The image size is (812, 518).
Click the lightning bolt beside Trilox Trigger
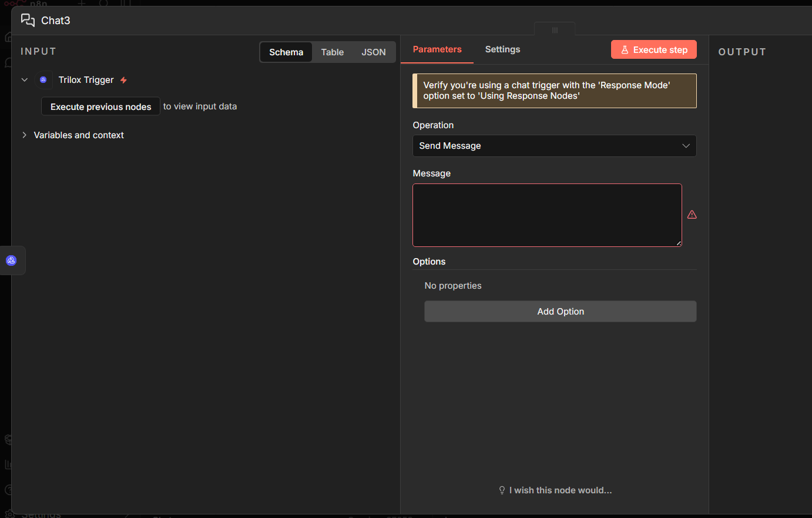tap(123, 80)
